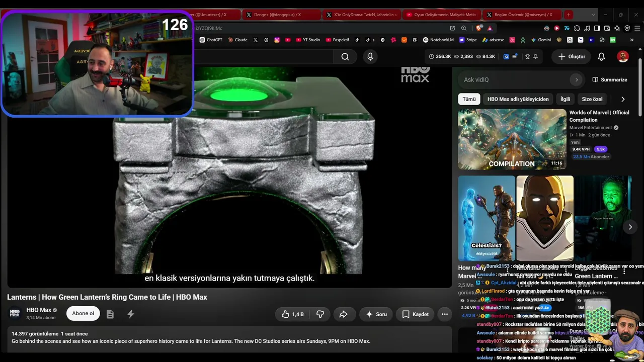The width and height of the screenshot is (644, 362).
Task: Click the open-in-new-window address bar icon
Action: (452, 28)
